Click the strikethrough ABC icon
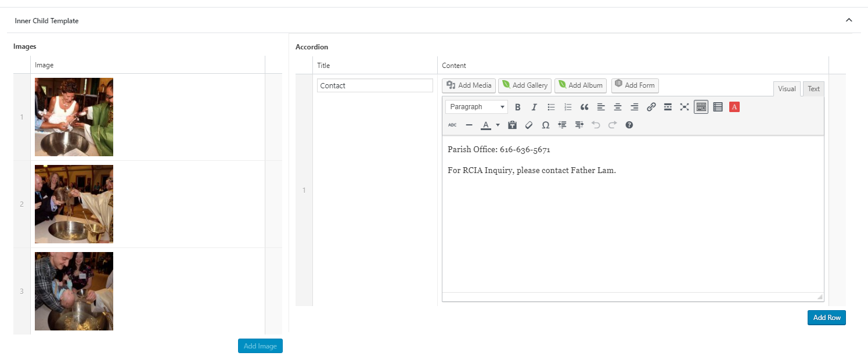The width and height of the screenshot is (868, 356). tap(452, 125)
